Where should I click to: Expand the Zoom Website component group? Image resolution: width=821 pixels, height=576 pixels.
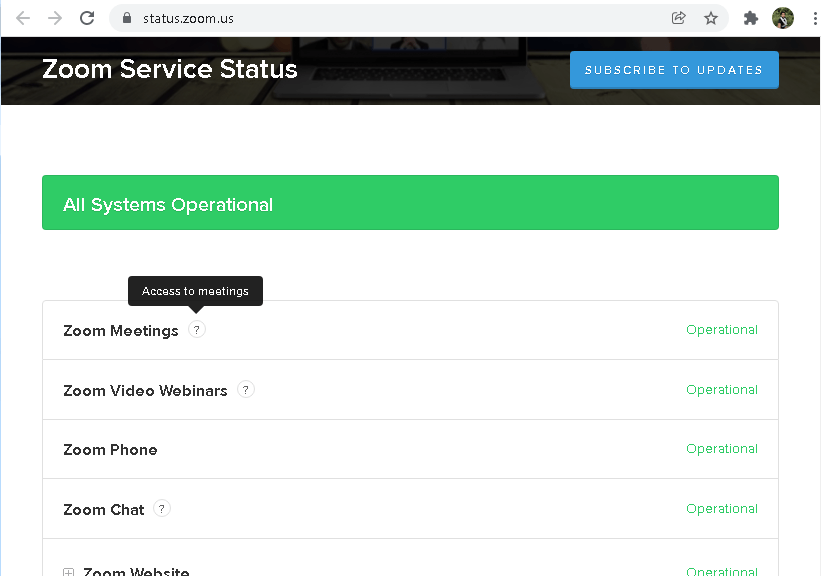pyautogui.click(x=69, y=572)
